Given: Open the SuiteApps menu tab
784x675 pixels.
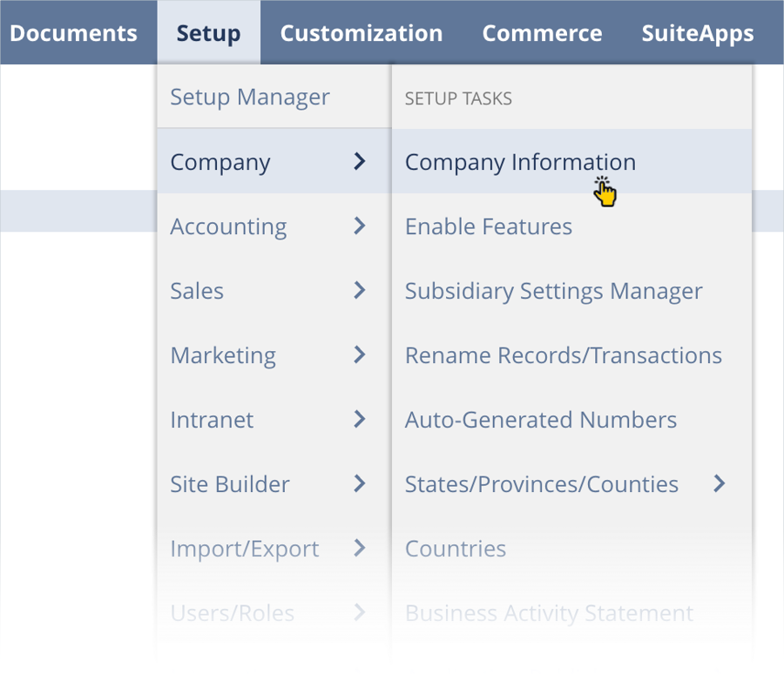Looking at the screenshot, I should [x=697, y=33].
